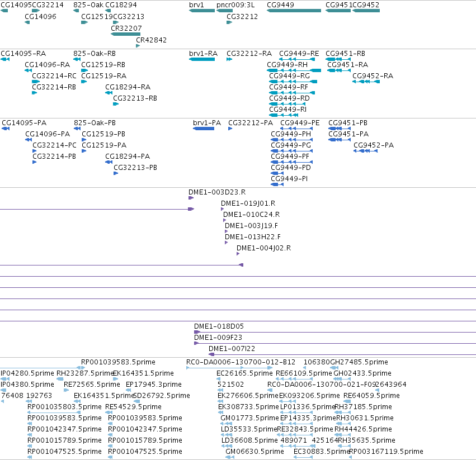The image size is (476, 460).
Task: Select clone end DME1-003J19.F
Action: coord(251,226)
